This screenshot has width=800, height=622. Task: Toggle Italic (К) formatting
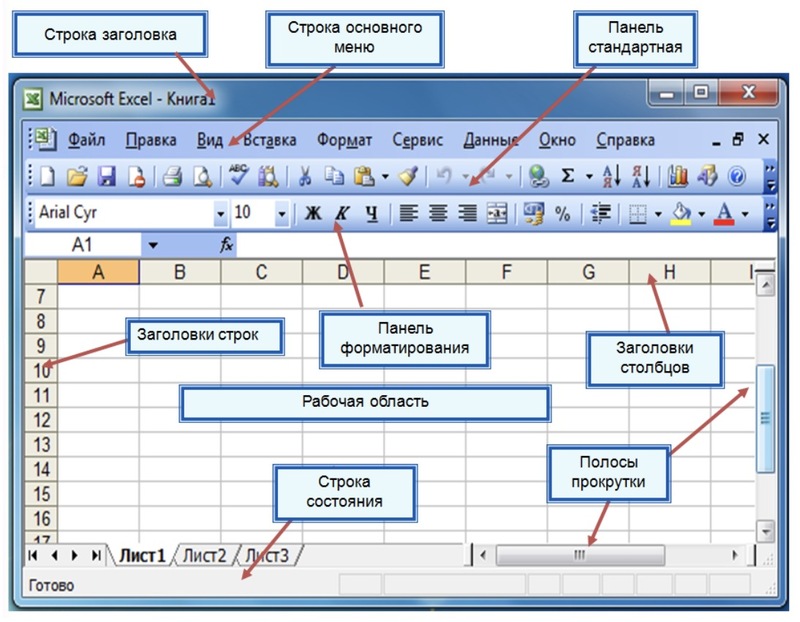pyautogui.click(x=342, y=213)
